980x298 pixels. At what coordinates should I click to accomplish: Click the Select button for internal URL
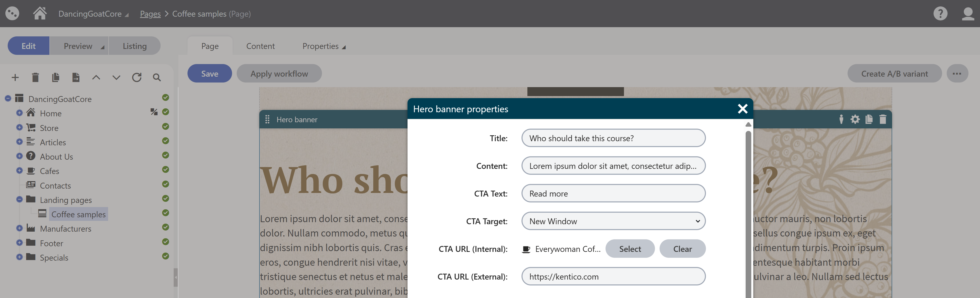630,249
